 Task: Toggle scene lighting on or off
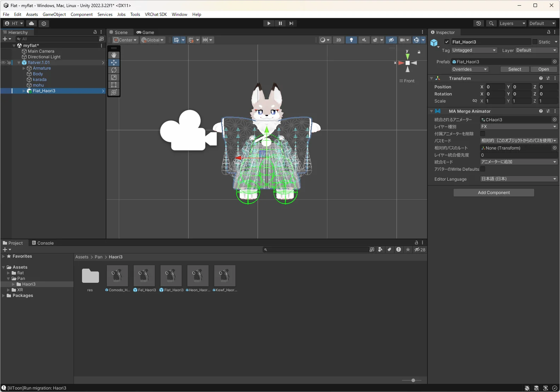click(x=351, y=40)
